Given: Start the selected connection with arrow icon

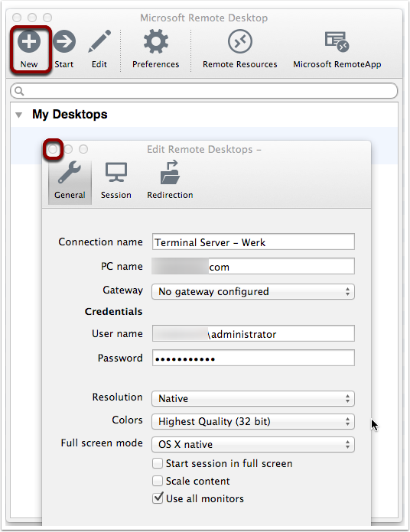Looking at the screenshot, I should [x=63, y=42].
